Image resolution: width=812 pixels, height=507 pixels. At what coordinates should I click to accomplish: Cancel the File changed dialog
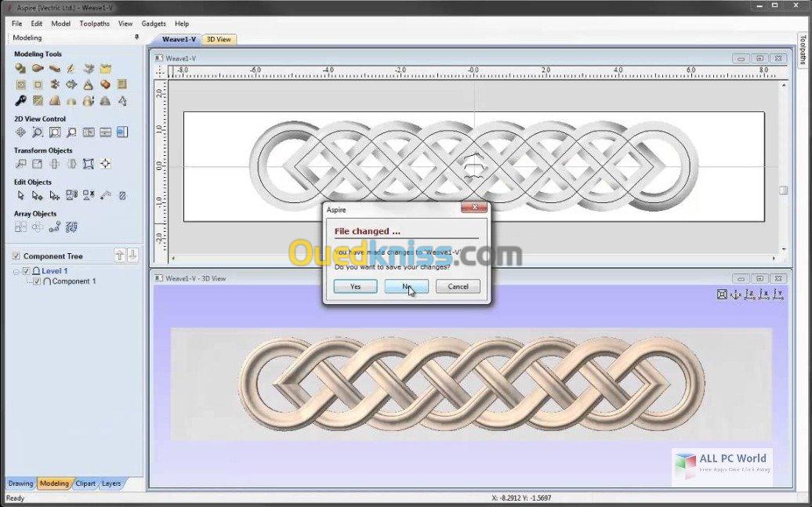(458, 286)
